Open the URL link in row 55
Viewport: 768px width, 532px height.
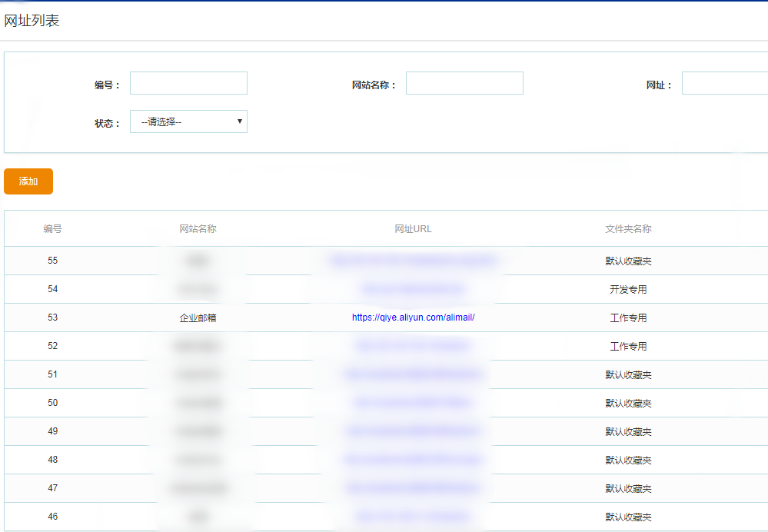pos(414,261)
